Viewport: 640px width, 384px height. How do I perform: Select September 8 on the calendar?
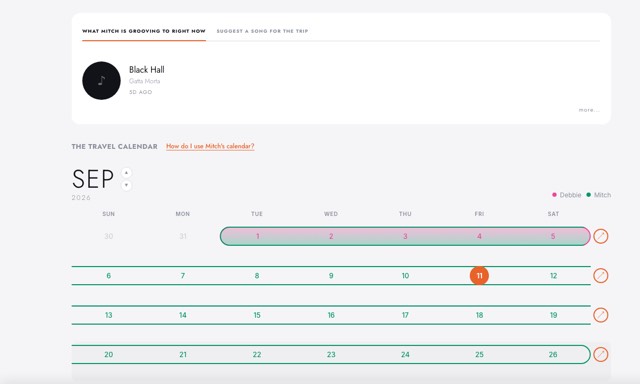click(257, 276)
